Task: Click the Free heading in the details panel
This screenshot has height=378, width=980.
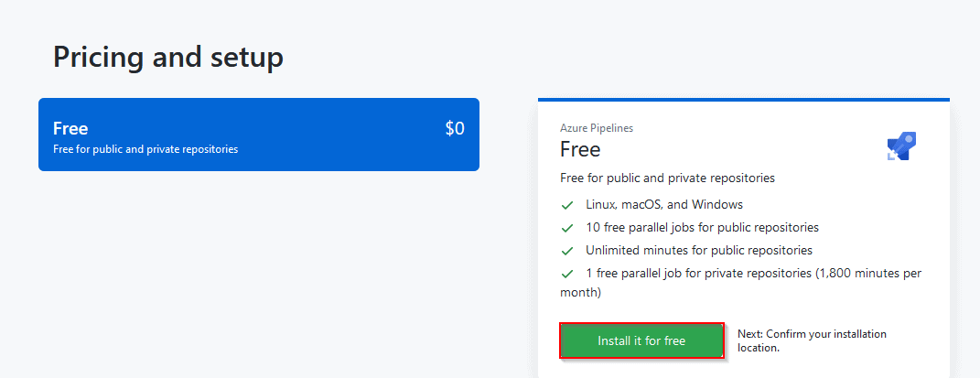Action: pos(580,148)
